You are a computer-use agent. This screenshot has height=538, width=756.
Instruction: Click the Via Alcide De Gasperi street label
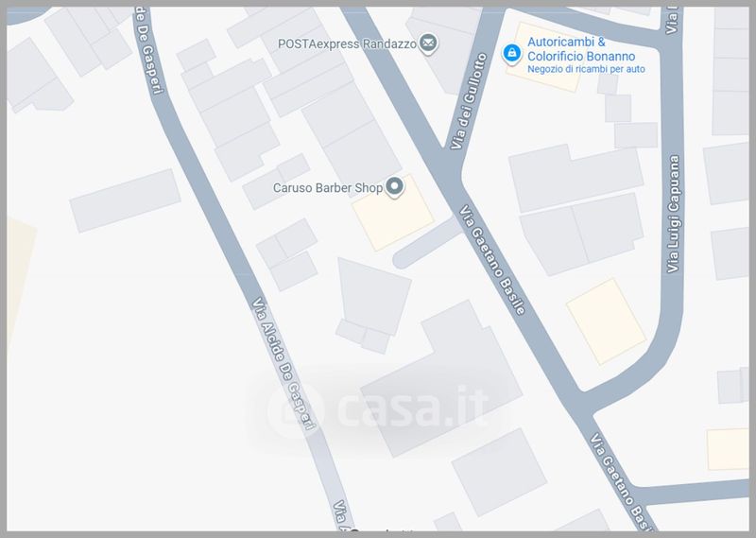pos(284,363)
